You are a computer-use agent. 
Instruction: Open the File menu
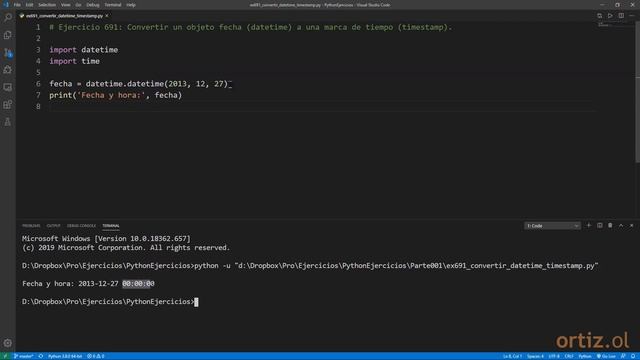pyautogui.click(x=17, y=5)
